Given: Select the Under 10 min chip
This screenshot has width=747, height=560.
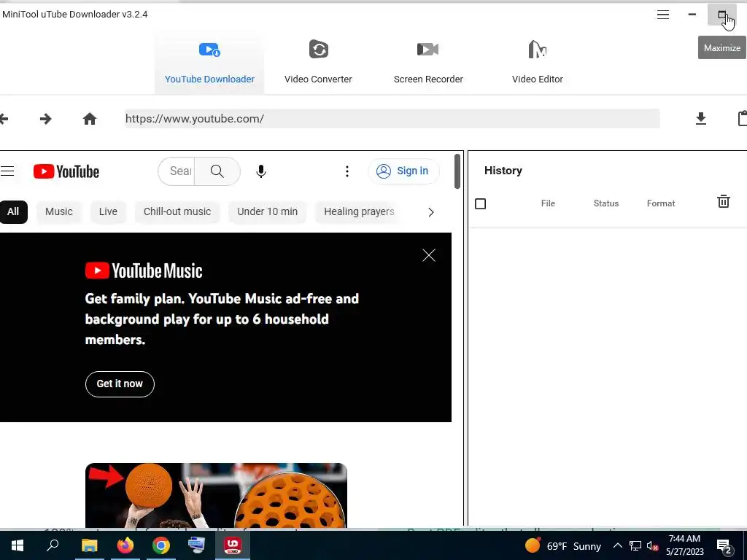Looking at the screenshot, I should pos(267,211).
